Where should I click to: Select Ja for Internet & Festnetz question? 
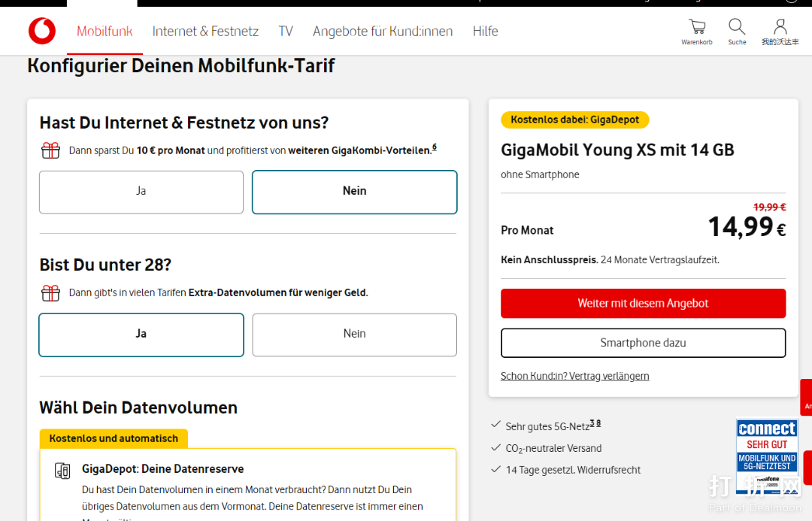141,192
